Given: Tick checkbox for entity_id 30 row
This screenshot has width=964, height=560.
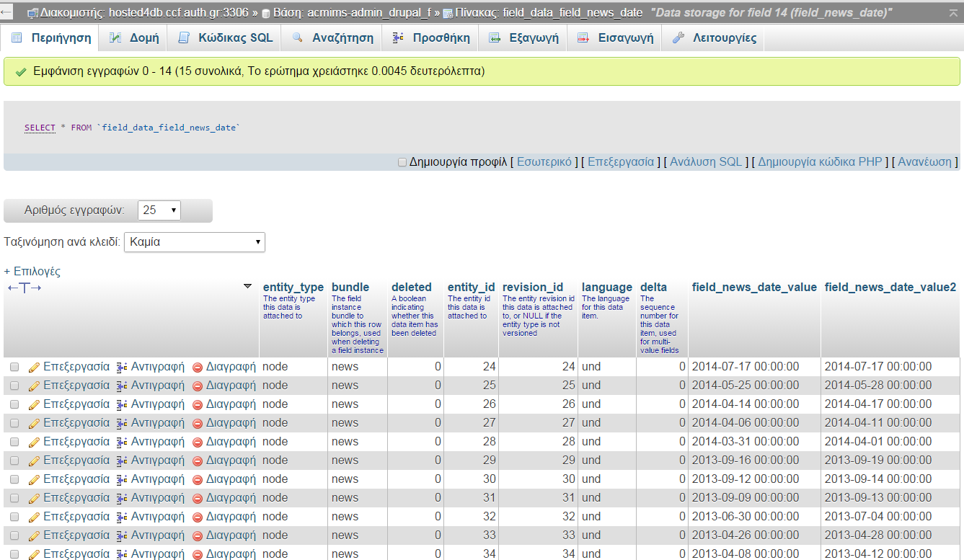Looking at the screenshot, I should [14, 479].
